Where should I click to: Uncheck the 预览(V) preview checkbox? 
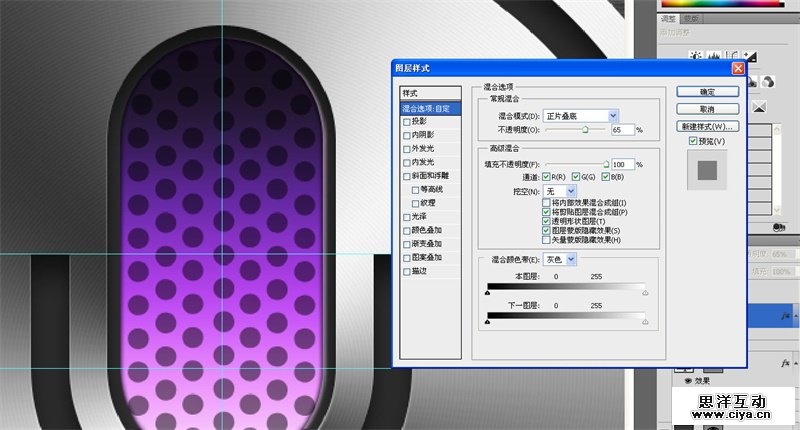point(693,141)
